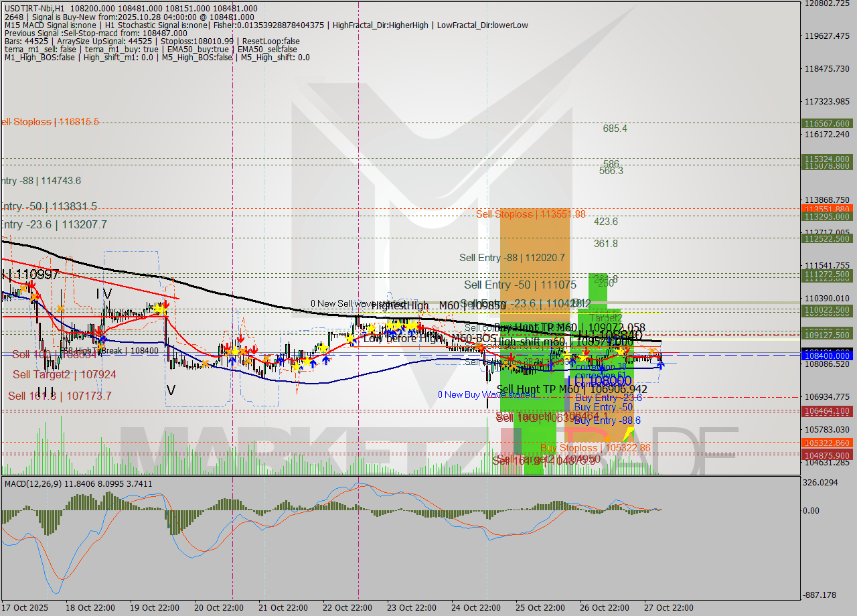Select the yellow star marker beside "BB High Break | 108400"
The image size is (857, 616).
tap(100, 347)
